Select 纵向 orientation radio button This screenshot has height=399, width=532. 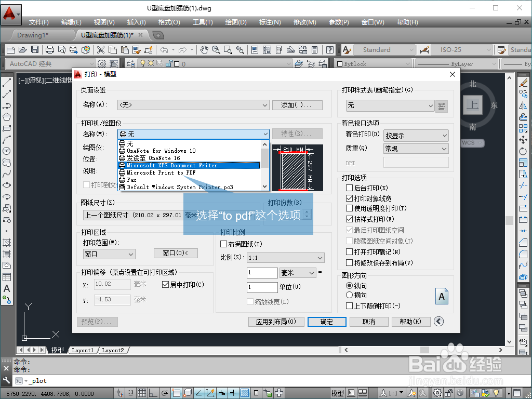[349, 286]
